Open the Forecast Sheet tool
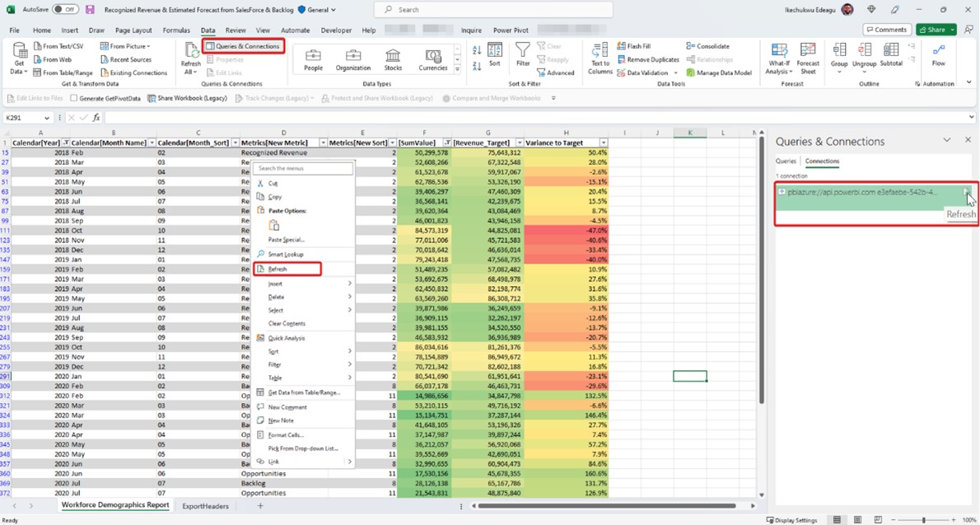 coord(808,51)
